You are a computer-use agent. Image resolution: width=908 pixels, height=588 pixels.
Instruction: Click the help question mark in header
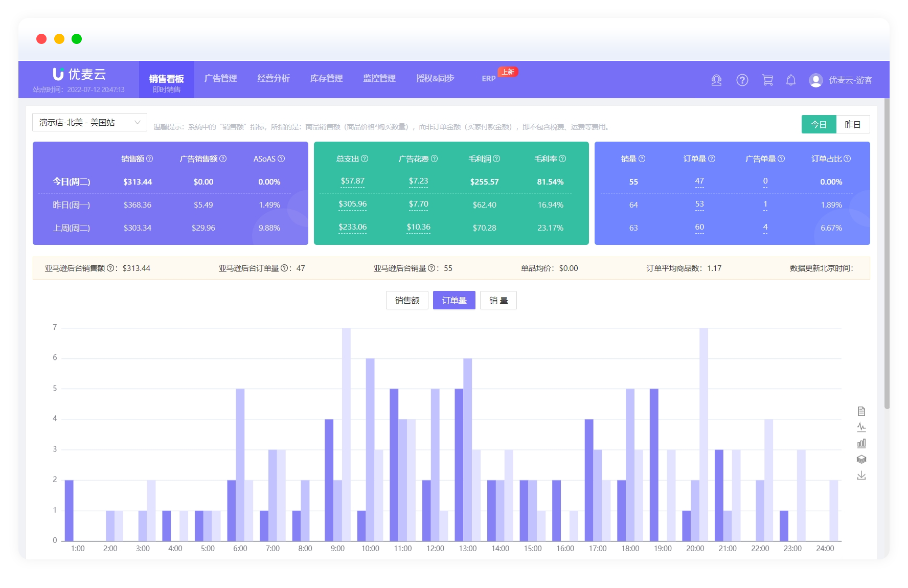742,80
